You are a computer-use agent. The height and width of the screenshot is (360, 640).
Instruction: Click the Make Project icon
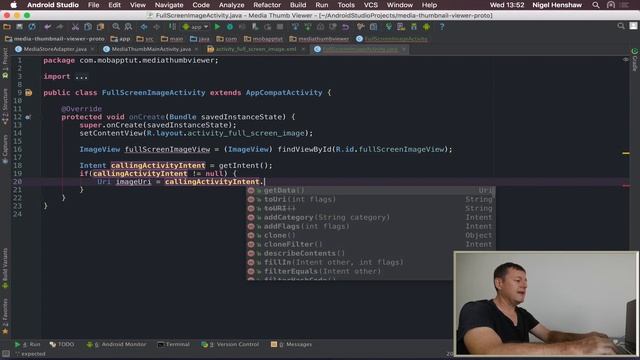point(172,27)
